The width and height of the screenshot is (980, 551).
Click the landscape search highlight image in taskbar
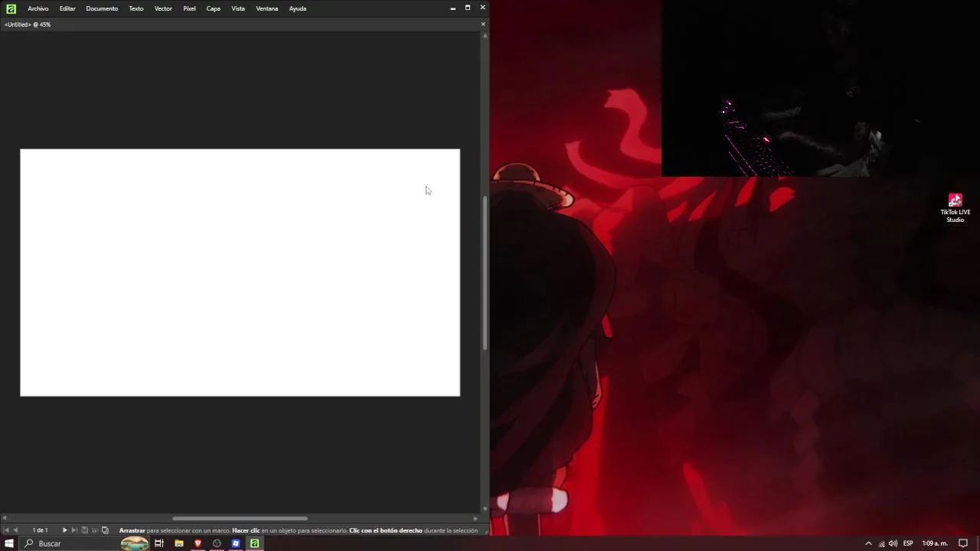[x=135, y=543]
